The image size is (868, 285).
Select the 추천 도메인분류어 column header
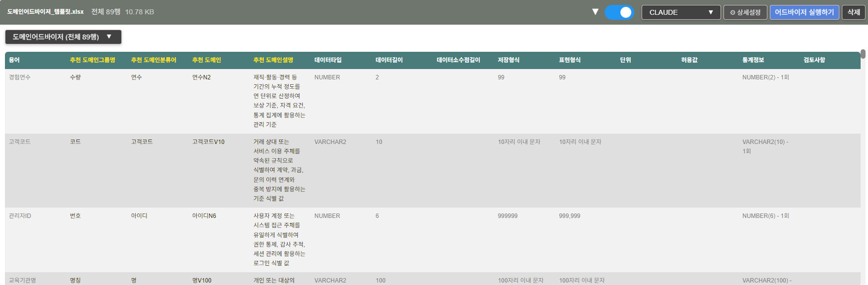pyautogui.click(x=153, y=60)
